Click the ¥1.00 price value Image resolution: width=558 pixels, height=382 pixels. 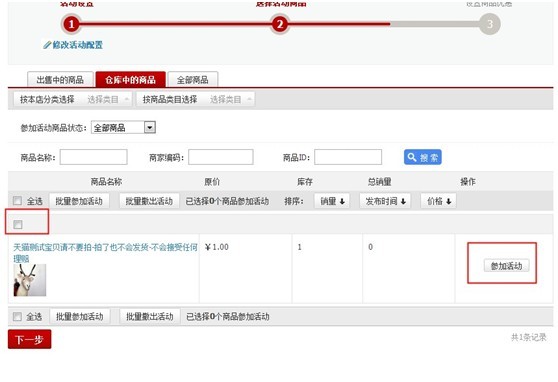217,247
